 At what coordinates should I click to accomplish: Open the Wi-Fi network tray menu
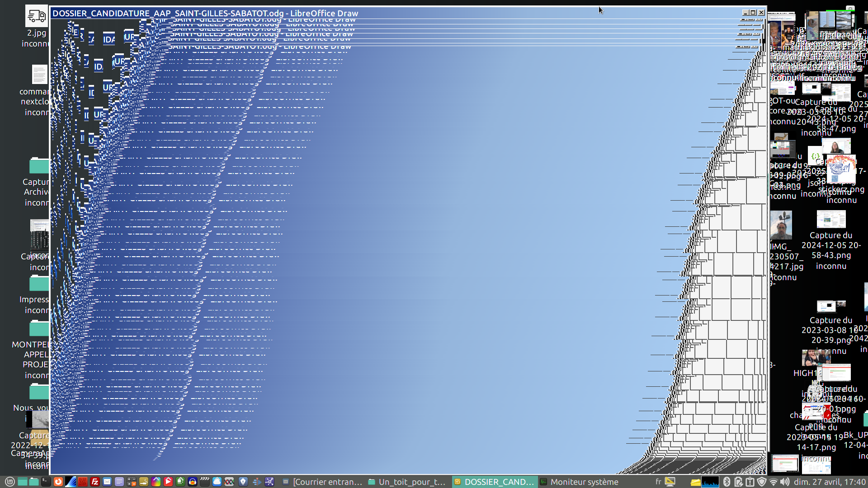click(774, 482)
